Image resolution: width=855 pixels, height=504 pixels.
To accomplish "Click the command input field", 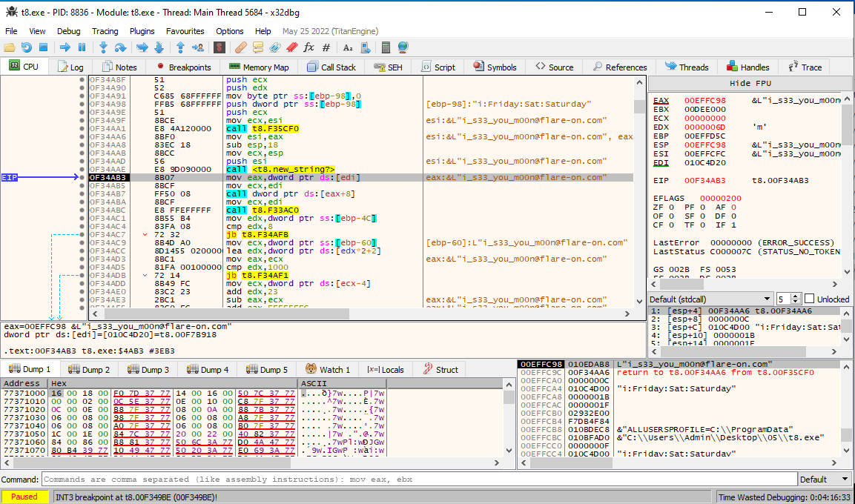I will coord(419,480).
